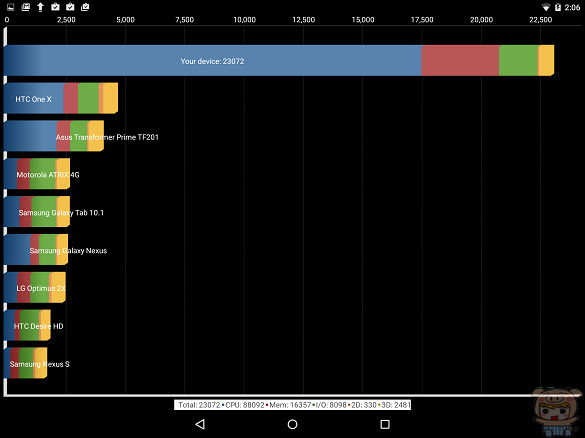
Task: Select the blue CPU segment of Your device bar
Action: 213,60
